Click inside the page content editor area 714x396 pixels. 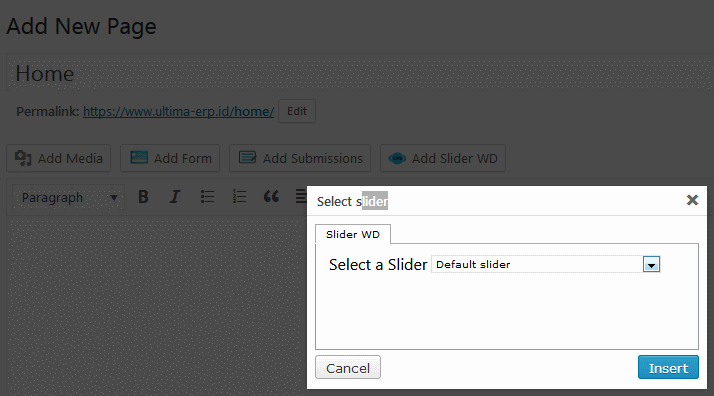[155, 305]
